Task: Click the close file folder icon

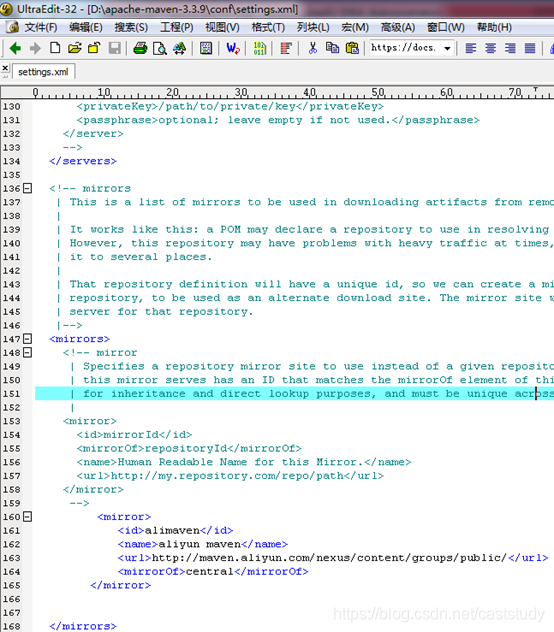Action: coord(94,48)
